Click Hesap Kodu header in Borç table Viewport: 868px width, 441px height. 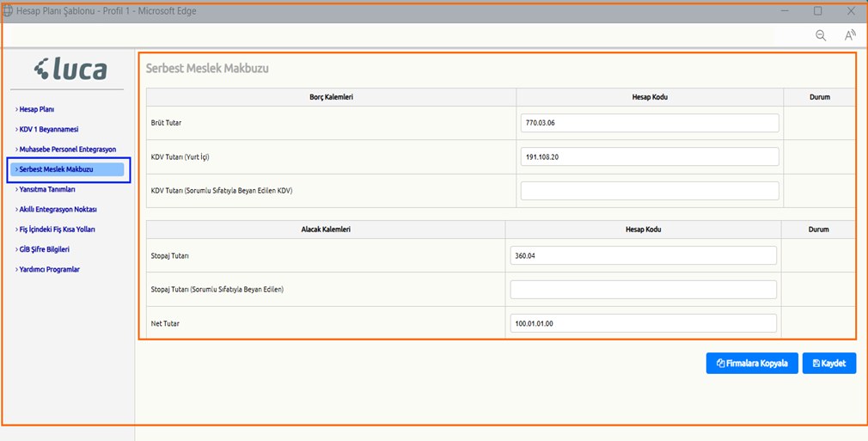650,97
